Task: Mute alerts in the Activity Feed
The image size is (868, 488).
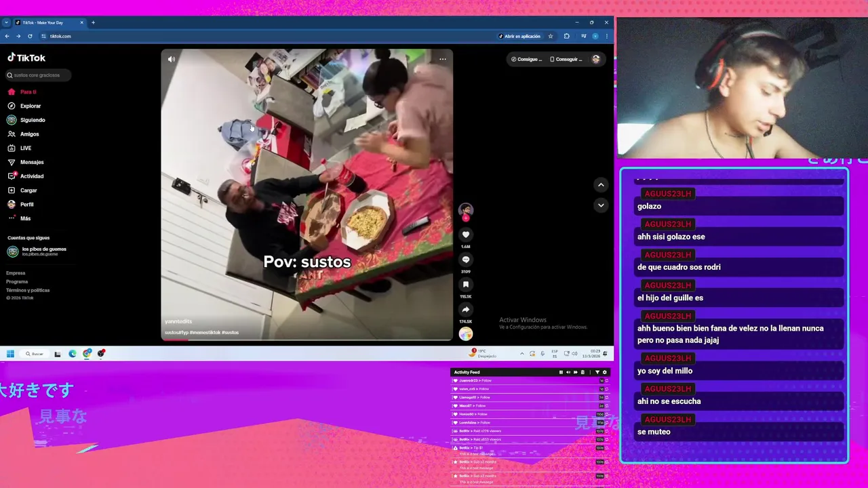Action: point(568,372)
